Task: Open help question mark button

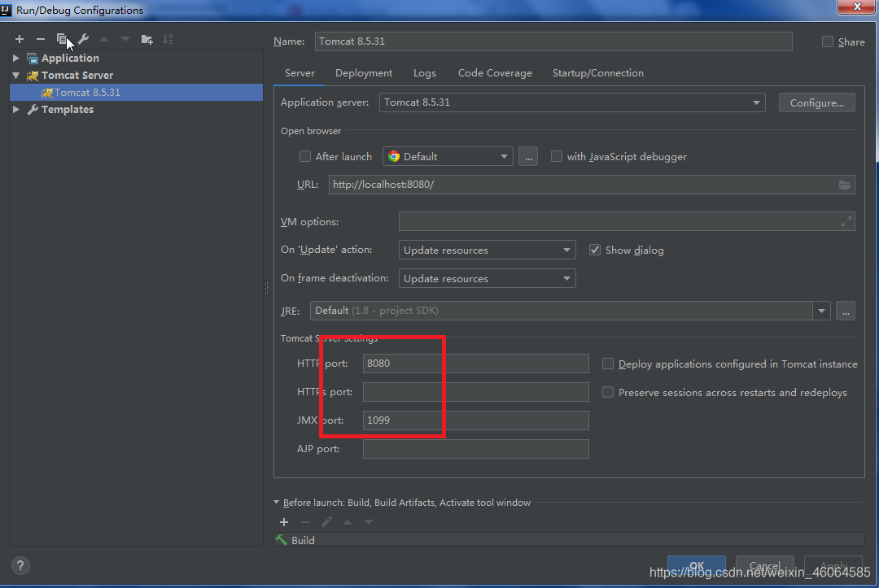Action: pyautogui.click(x=20, y=565)
